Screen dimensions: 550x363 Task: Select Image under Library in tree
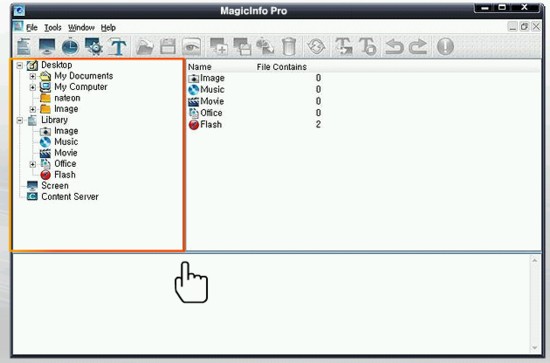[x=66, y=131]
